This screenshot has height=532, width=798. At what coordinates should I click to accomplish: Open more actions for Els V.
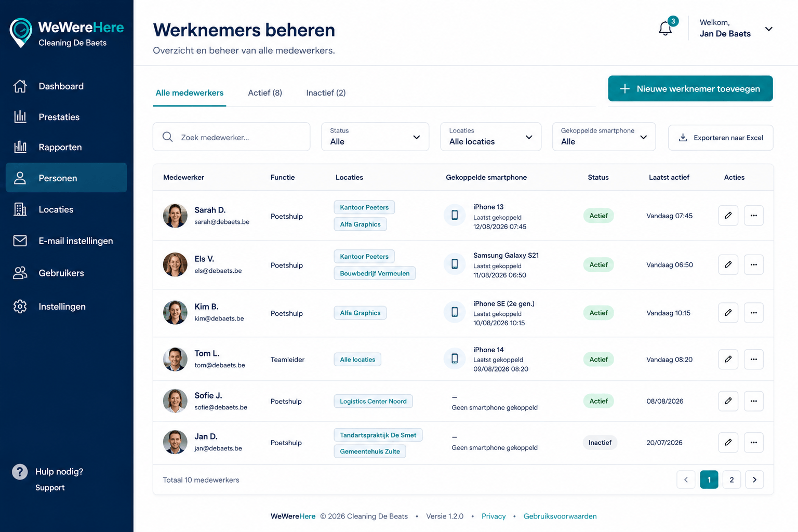pos(754,264)
